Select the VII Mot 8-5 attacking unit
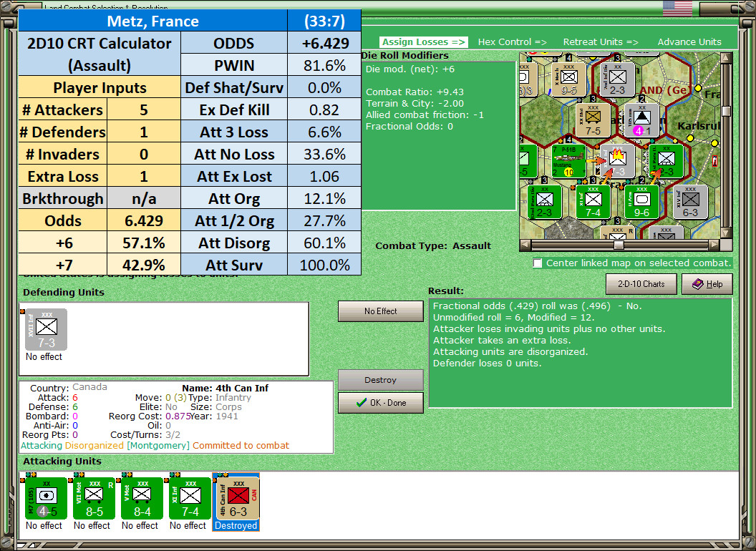 [x=94, y=498]
